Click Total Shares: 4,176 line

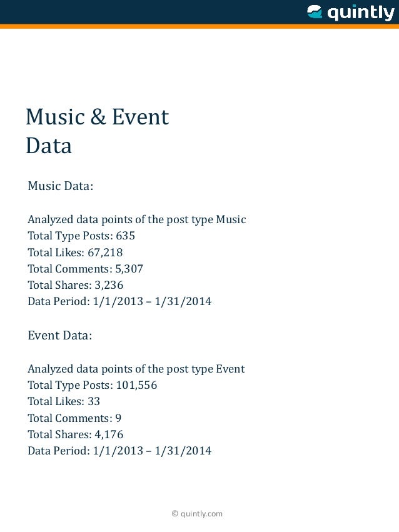pos(76,434)
